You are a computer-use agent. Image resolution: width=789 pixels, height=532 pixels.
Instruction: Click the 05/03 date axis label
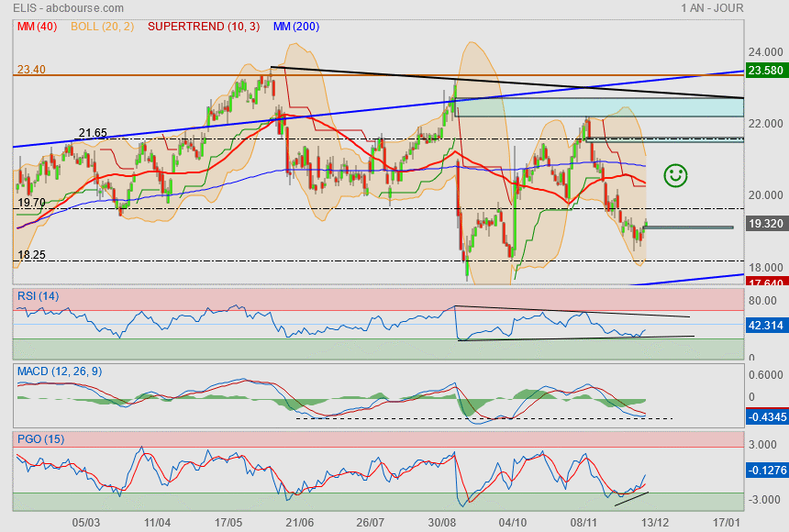pyautogui.click(x=86, y=523)
